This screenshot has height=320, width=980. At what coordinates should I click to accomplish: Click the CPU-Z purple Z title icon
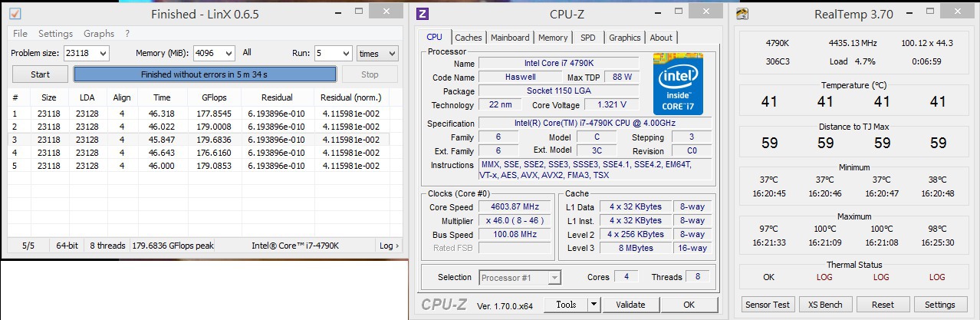[423, 14]
